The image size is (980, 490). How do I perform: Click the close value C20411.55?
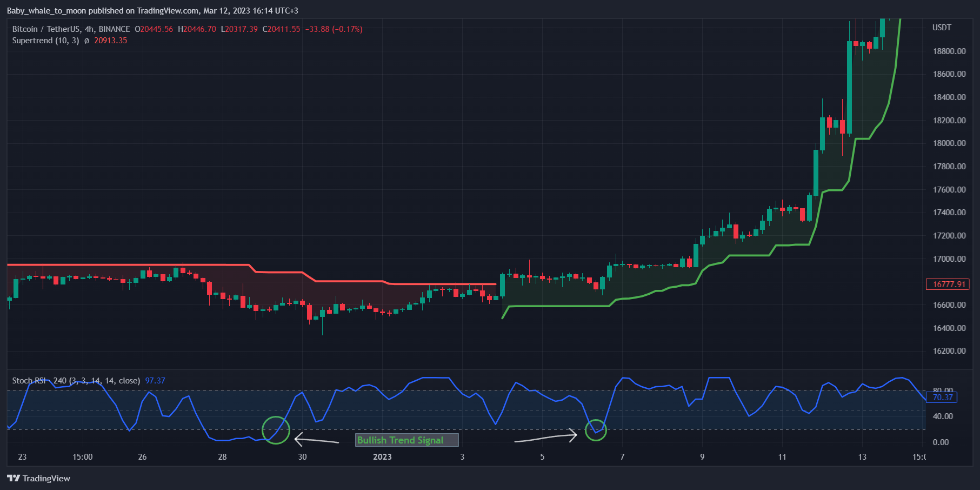[281, 29]
